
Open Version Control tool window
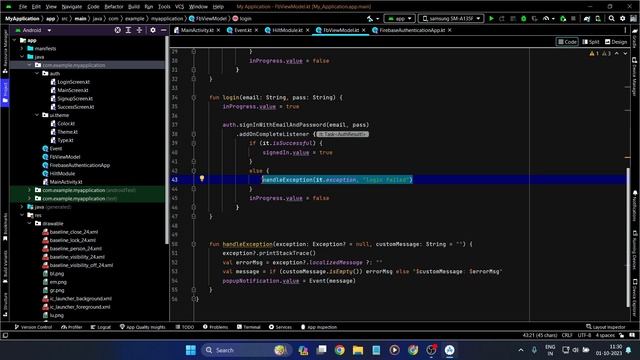33,327
